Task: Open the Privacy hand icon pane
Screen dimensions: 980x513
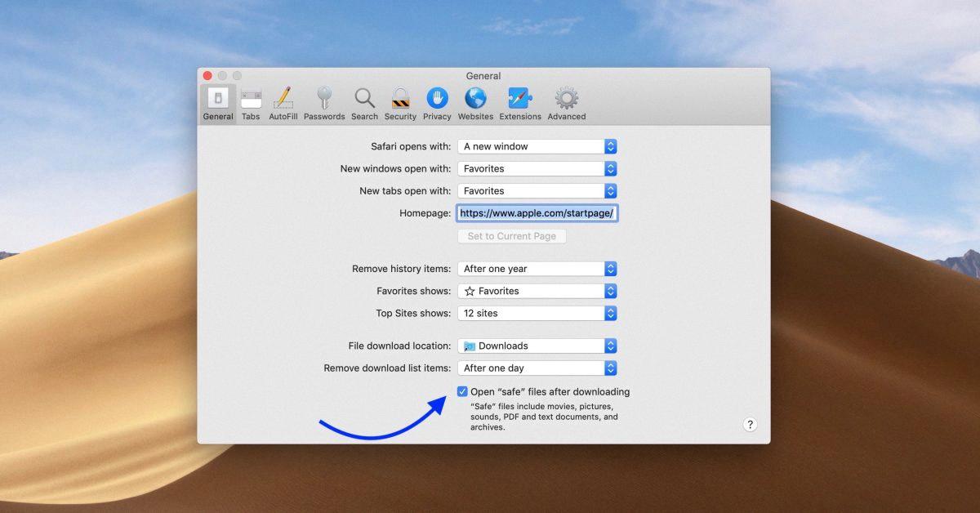Action: [x=437, y=104]
